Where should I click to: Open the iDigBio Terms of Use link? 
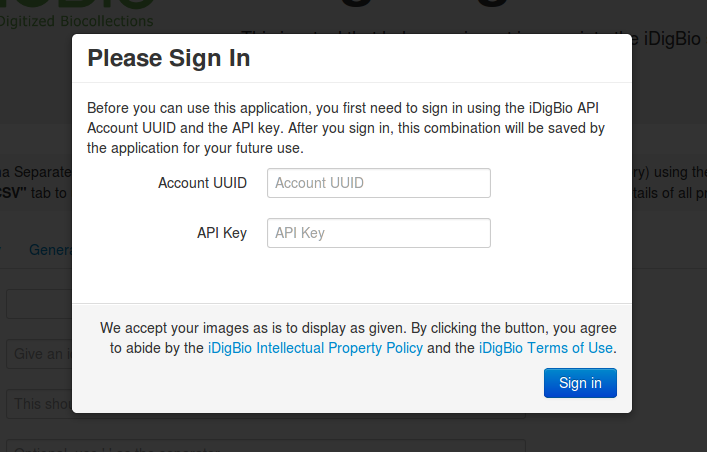click(546, 348)
